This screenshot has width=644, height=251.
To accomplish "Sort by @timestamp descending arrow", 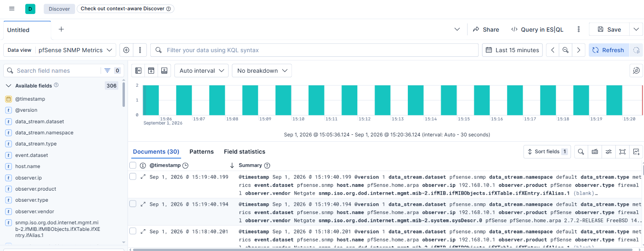I will point(232,165).
